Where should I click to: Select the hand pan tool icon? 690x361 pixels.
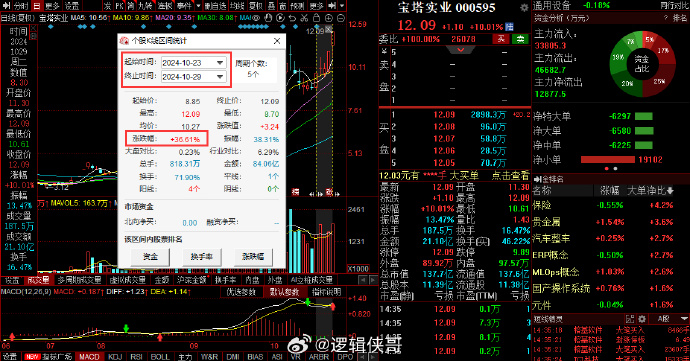click(x=268, y=18)
